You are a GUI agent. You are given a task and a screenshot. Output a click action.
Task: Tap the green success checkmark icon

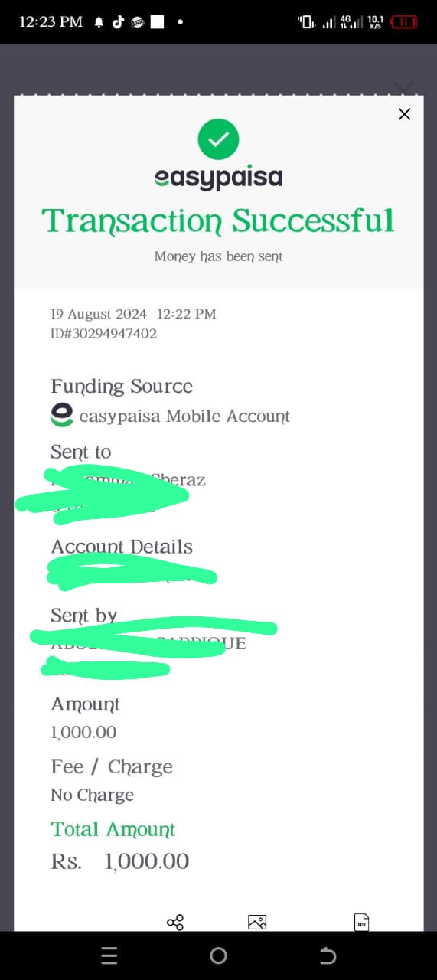218,139
